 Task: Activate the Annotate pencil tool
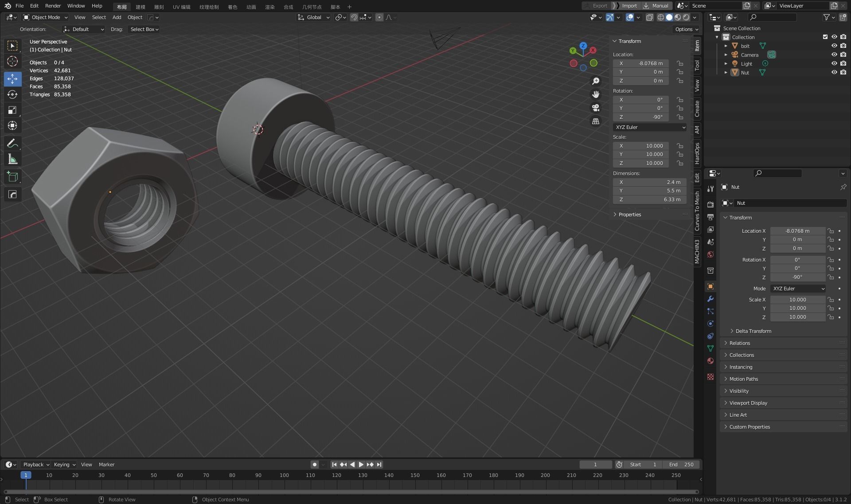12,143
